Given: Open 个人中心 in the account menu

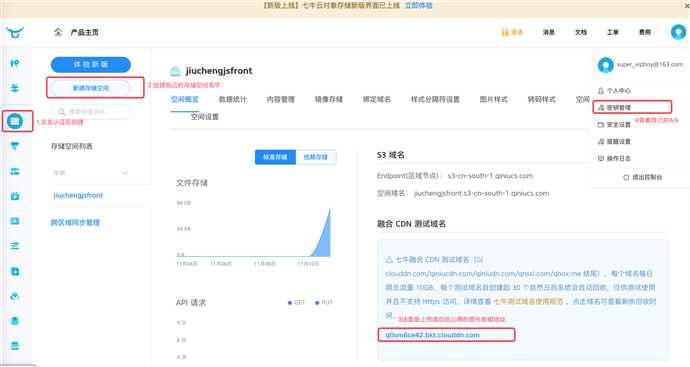Looking at the screenshot, I should [x=614, y=91].
